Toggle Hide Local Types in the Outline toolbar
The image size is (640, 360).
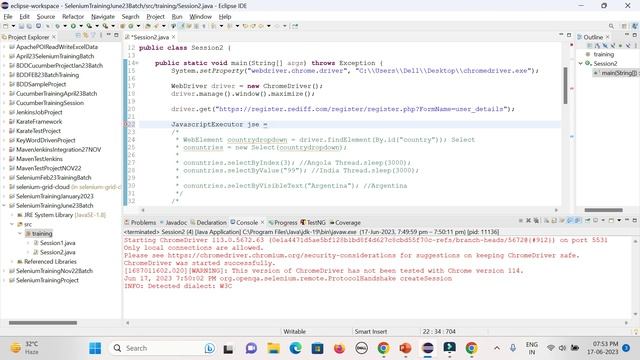(x=628, y=46)
